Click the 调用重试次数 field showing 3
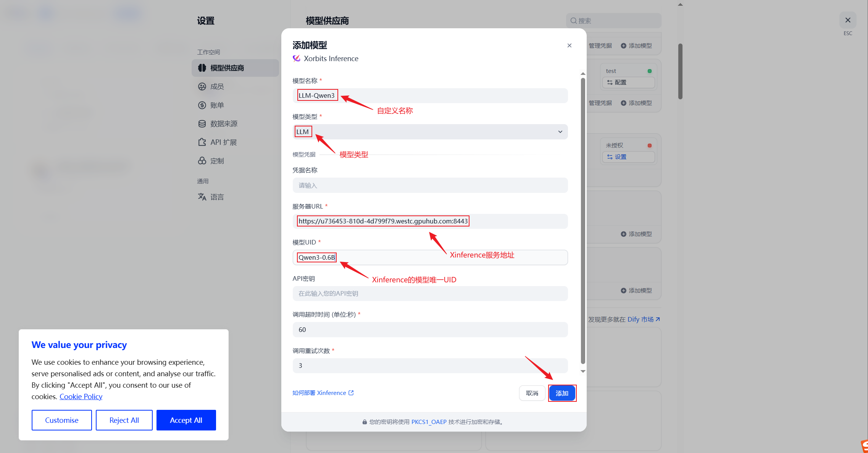 point(430,366)
